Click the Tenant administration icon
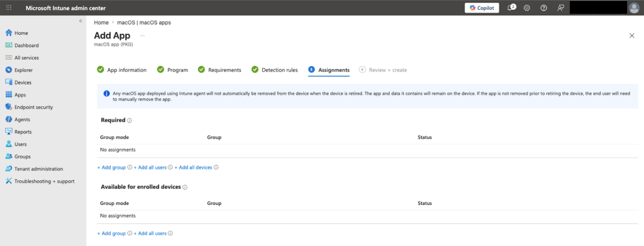Viewport: 644px width, 246px height. pos(9,169)
